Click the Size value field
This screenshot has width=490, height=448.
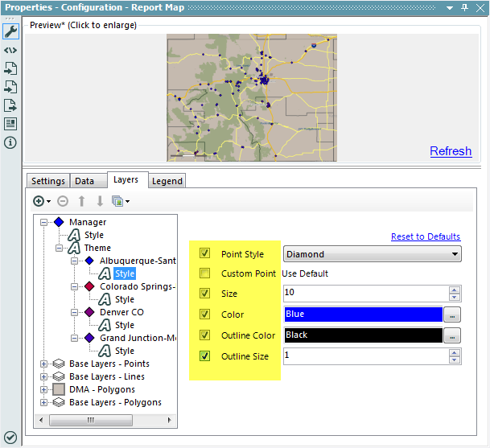[x=366, y=293]
